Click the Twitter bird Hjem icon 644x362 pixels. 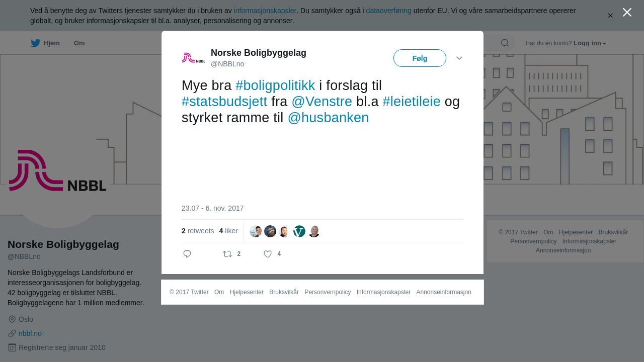click(x=35, y=43)
